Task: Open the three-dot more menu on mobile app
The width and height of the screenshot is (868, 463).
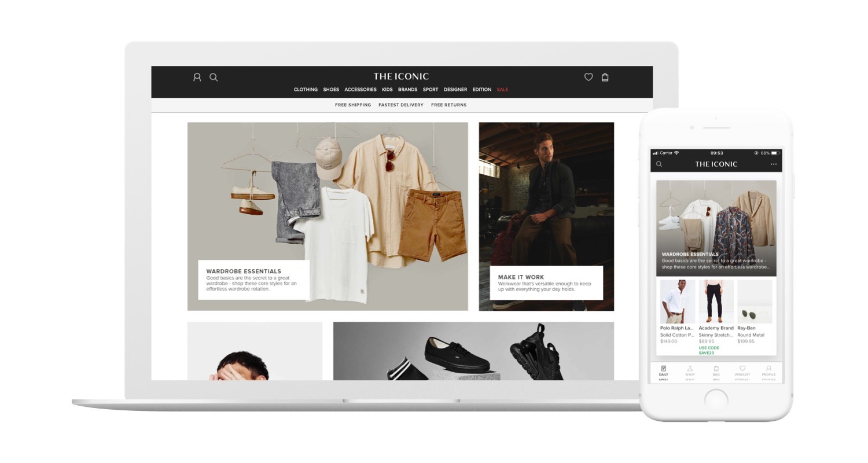Action: point(774,164)
